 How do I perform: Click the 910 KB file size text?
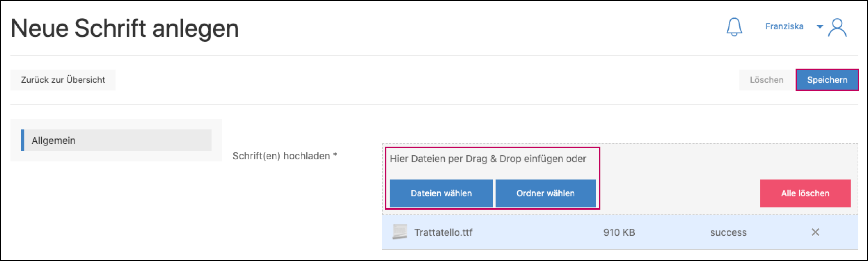tap(620, 233)
